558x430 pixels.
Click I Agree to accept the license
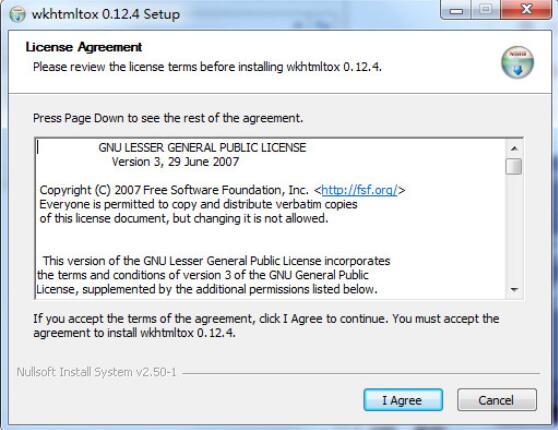[x=403, y=400]
